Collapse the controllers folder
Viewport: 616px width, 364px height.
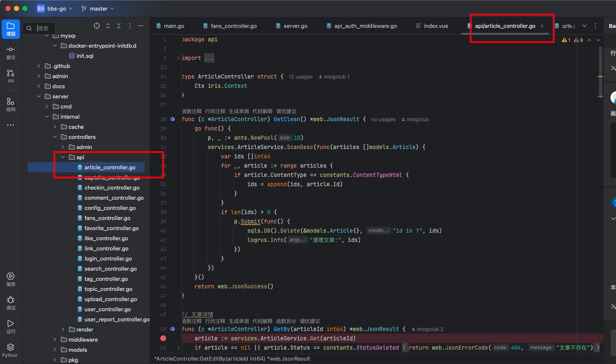click(55, 137)
